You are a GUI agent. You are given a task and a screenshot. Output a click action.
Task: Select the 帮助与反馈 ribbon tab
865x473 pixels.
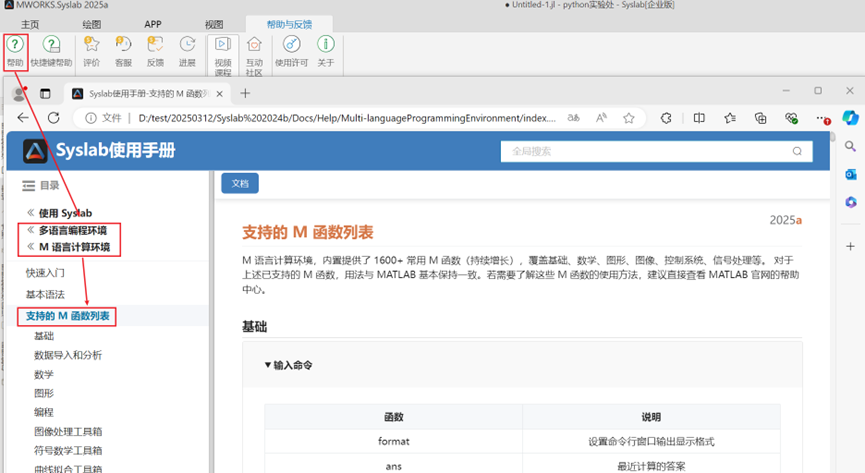(289, 24)
